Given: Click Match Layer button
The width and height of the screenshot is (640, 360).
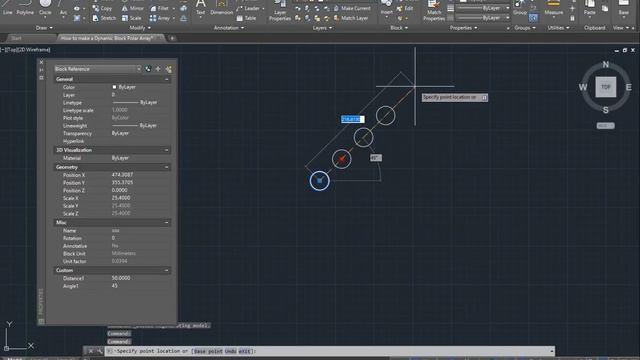Looking at the screenshot, I should [x=351, y=18].
